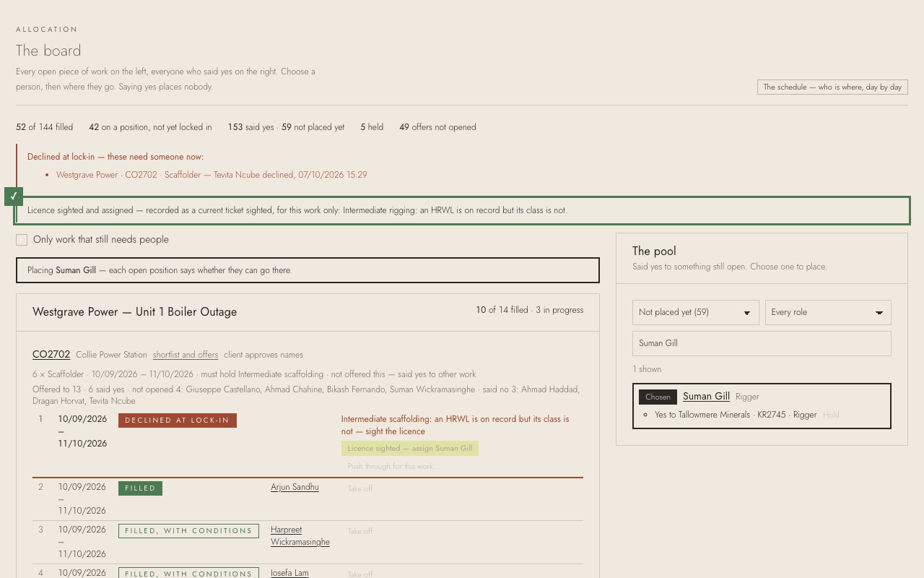This screenshot has width=924, height=578.
Task: Open Harpreet Wickramasinghe's profile link
Action: pyautogui.click(x=300, y=536)
